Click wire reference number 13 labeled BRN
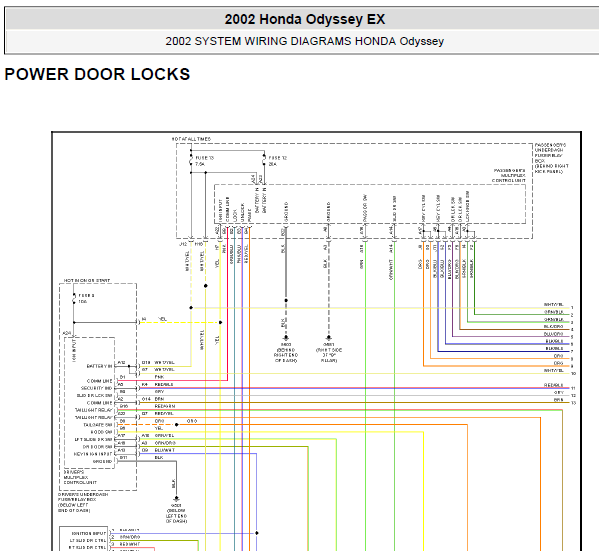The width and height of the screenshot is (599, 551). point(573,403)
